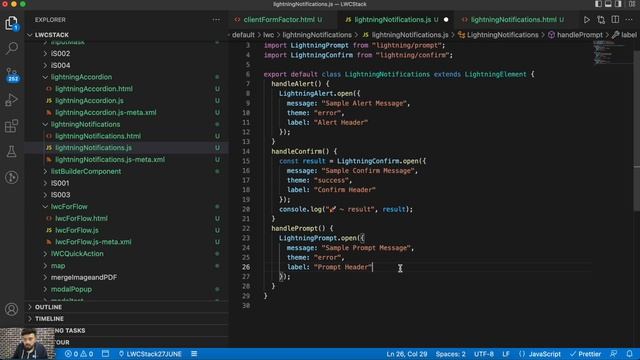Click the Run file play icon
The width and height of the screenshot is (640, 360).
(587, 20)
